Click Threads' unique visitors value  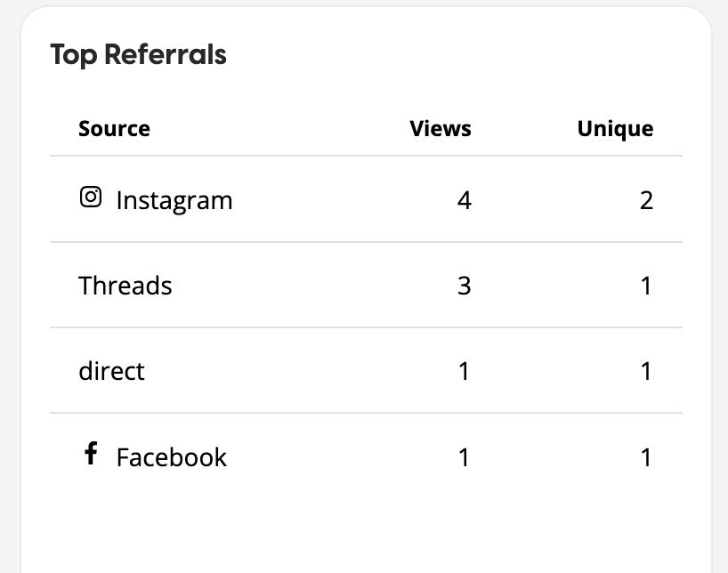click(646, 286)
